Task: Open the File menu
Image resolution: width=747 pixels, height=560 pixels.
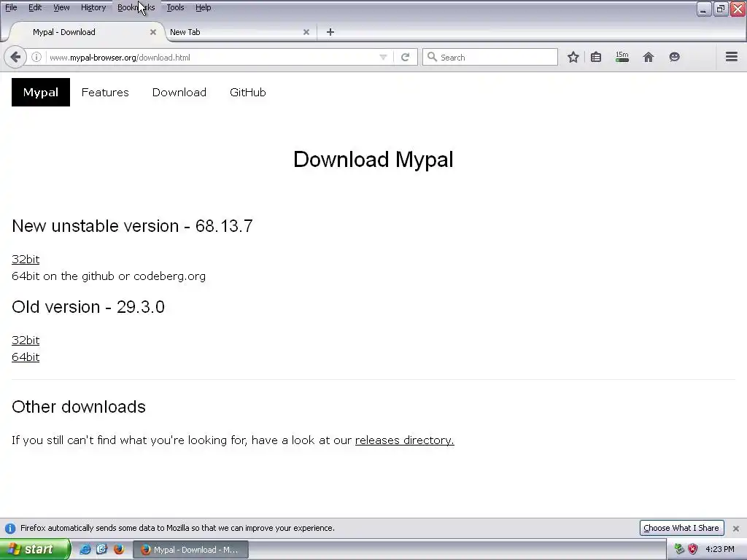Action: point(11,7)
